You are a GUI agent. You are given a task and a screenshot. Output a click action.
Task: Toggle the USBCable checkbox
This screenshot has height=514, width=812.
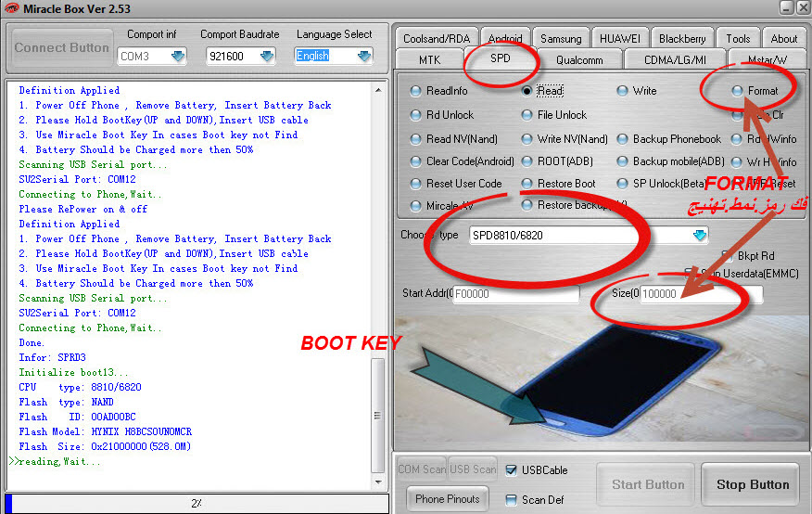(x=511, y=470)
